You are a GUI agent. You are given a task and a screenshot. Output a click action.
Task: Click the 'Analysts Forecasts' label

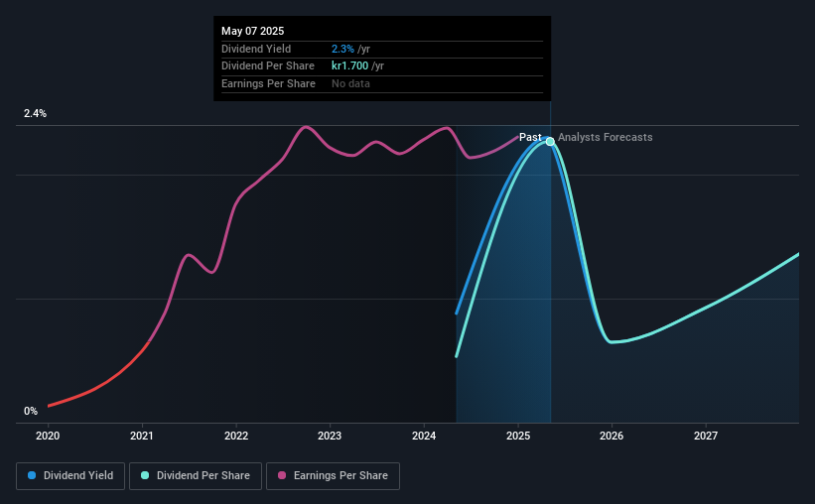[605, 137]
